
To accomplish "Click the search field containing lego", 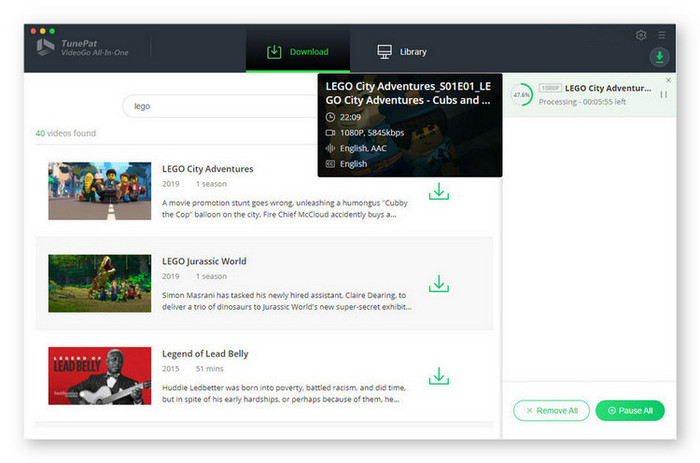I will [x=221, y=106].
